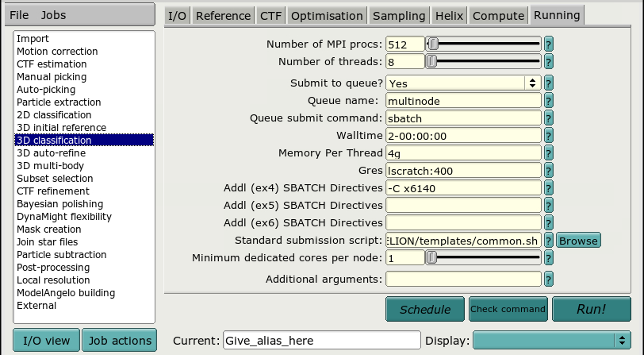This screenshot has height=355, width=644.
Task: Select the DynaMight flexibility job type
Action: tap(84, 217)
